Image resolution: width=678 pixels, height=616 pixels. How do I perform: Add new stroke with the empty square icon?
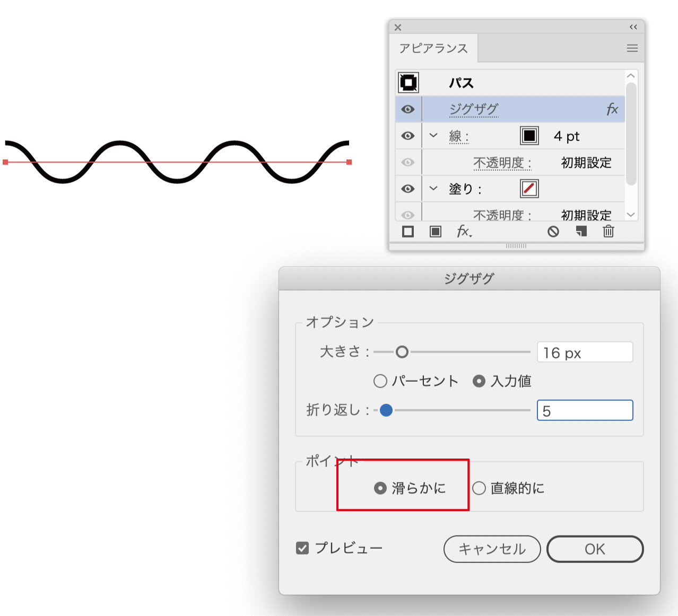pyautogui.click(x=408, y=232)
